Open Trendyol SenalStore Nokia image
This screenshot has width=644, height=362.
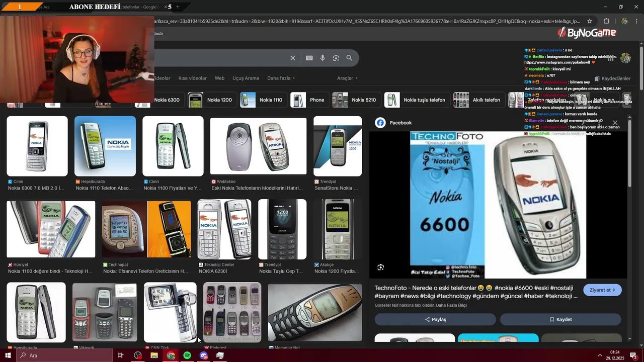tap(338, 146)
